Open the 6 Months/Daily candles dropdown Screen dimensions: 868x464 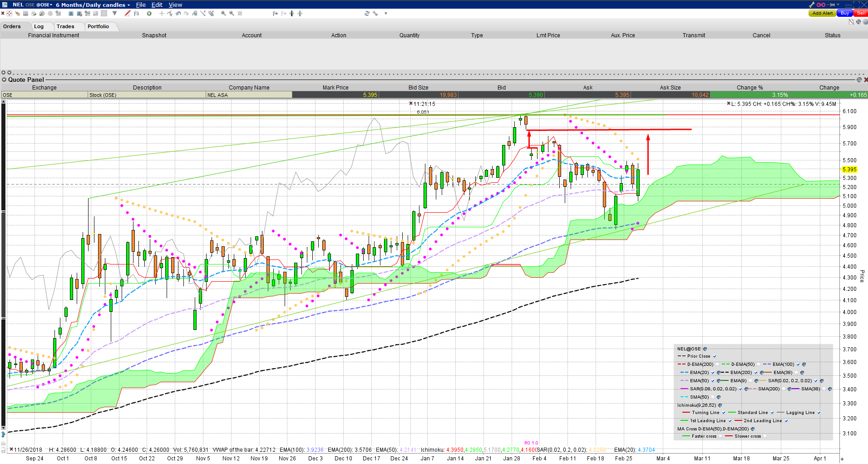point(93,5)
